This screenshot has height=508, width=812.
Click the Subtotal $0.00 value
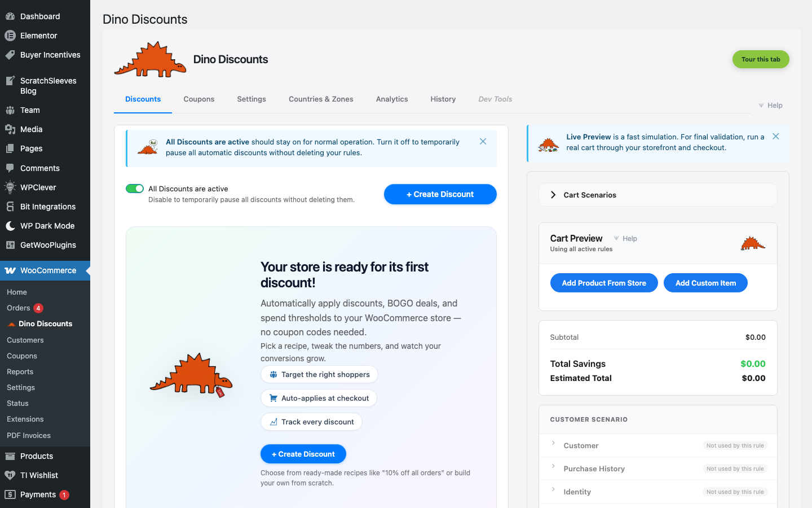click(756, 337)
